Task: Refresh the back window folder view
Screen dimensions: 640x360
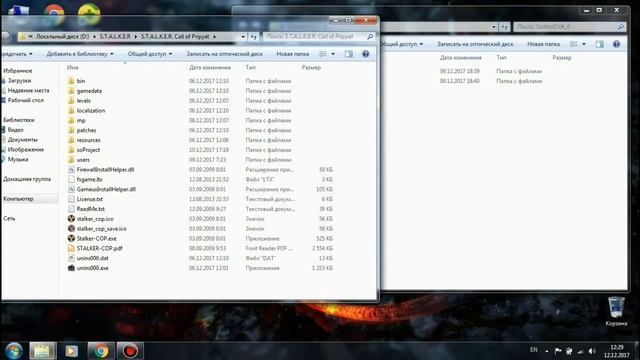Action: tap(504, 27)
